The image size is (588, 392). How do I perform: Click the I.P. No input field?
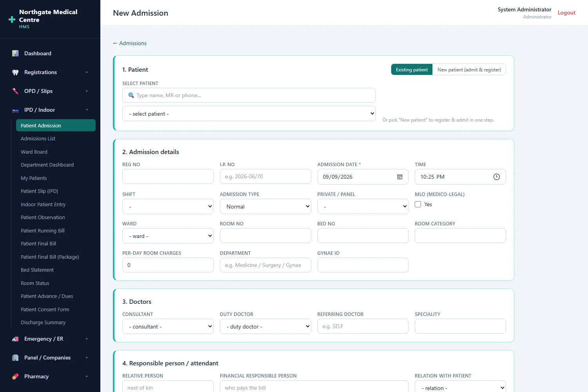click(x=265, y=176)
